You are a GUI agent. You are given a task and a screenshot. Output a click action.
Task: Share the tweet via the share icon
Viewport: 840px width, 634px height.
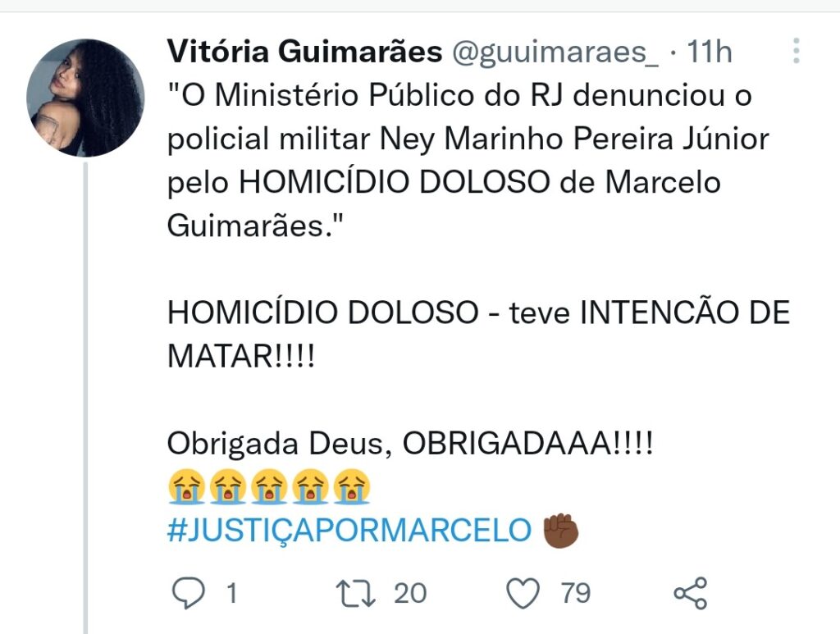691,593
